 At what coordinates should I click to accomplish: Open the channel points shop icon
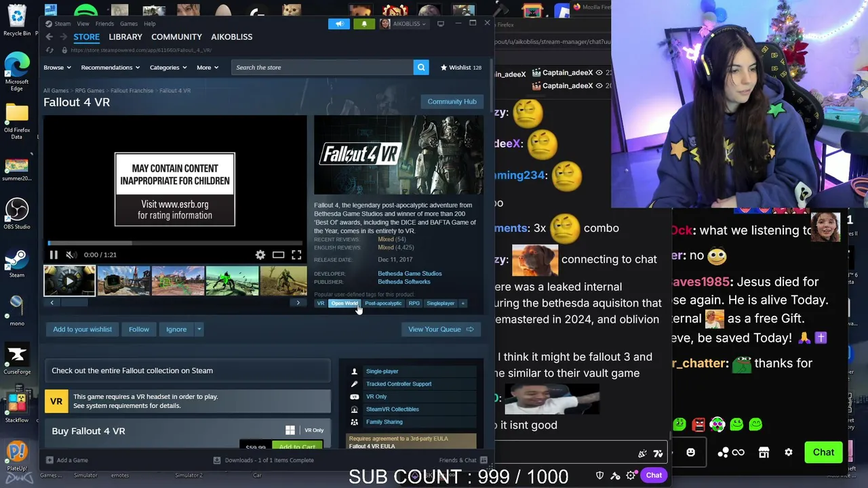pyautogui.click(x=764, y=452)
